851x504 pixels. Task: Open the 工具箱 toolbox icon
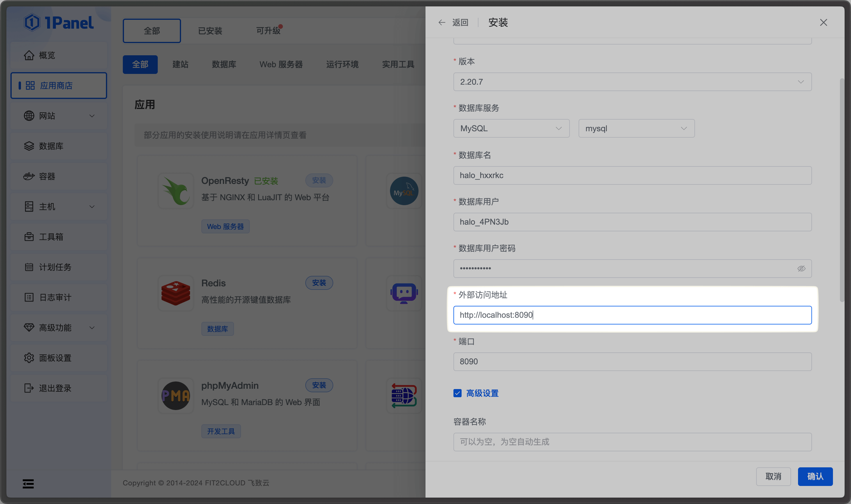coord(29,237)
